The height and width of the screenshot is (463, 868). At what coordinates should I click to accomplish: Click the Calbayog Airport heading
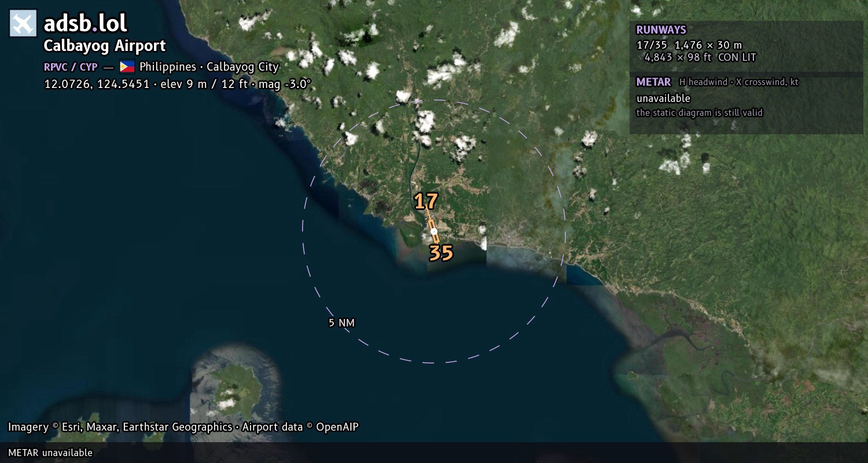[x=105, y=46]
